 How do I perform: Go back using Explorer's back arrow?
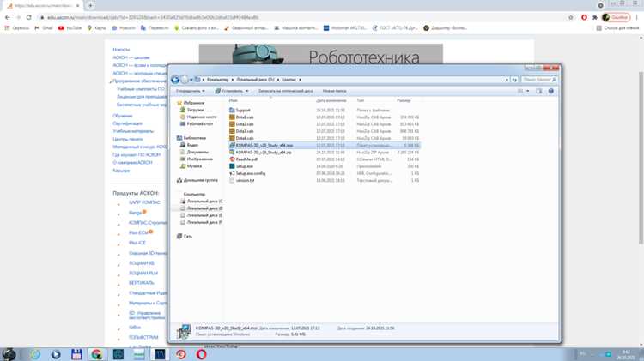click(175, 80)
